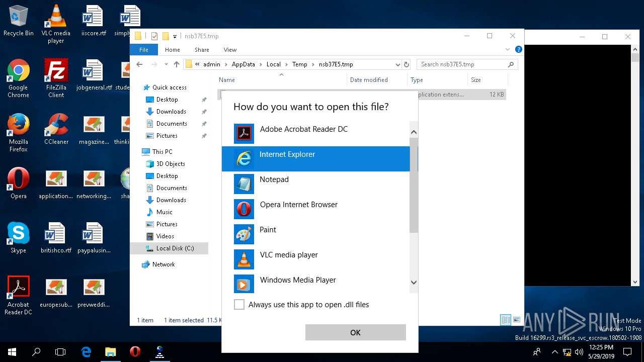This screenshot has height=362, width=644.
Task: Switch to large icons view
Action: (x=517, y=320)
